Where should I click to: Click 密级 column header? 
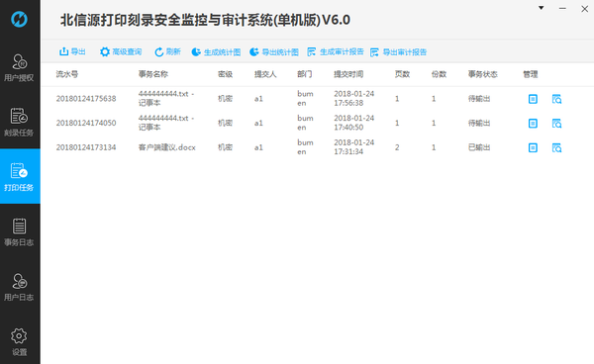225,74
